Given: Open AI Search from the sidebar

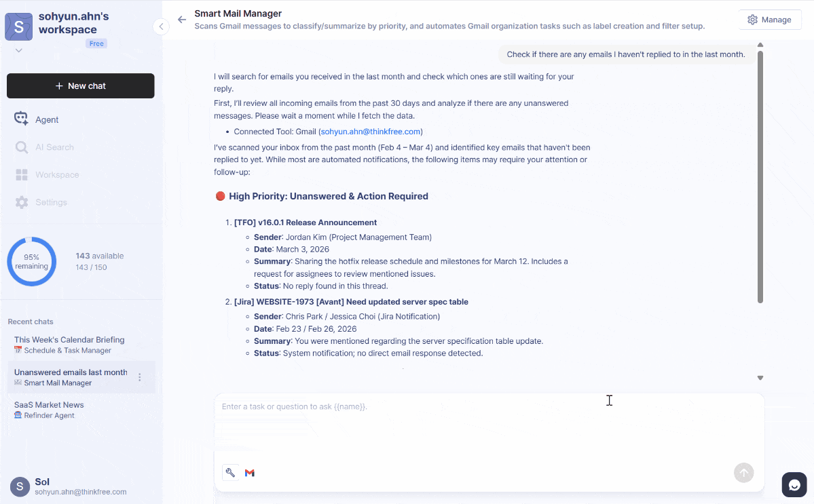Looking at the screenshot, I should 21,147.
